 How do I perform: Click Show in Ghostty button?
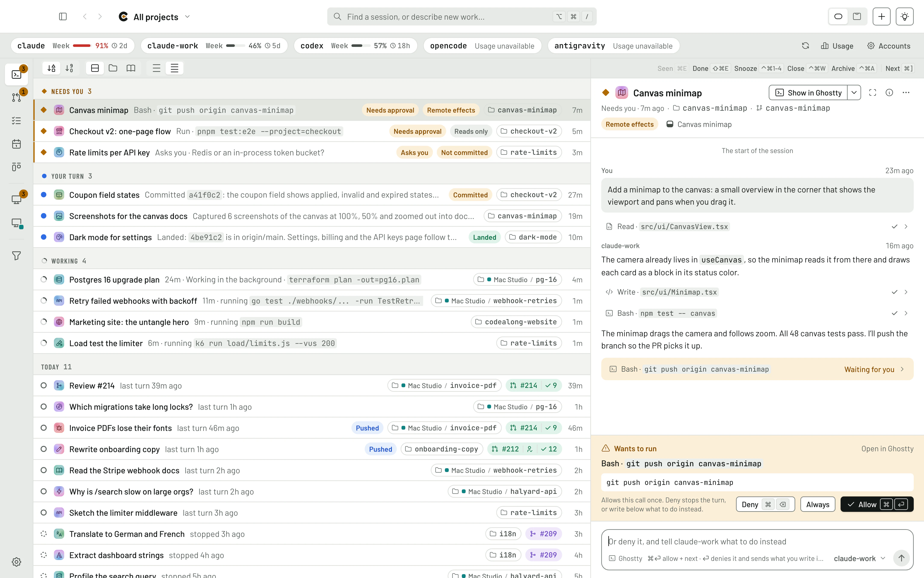click(x=808, y=93)
